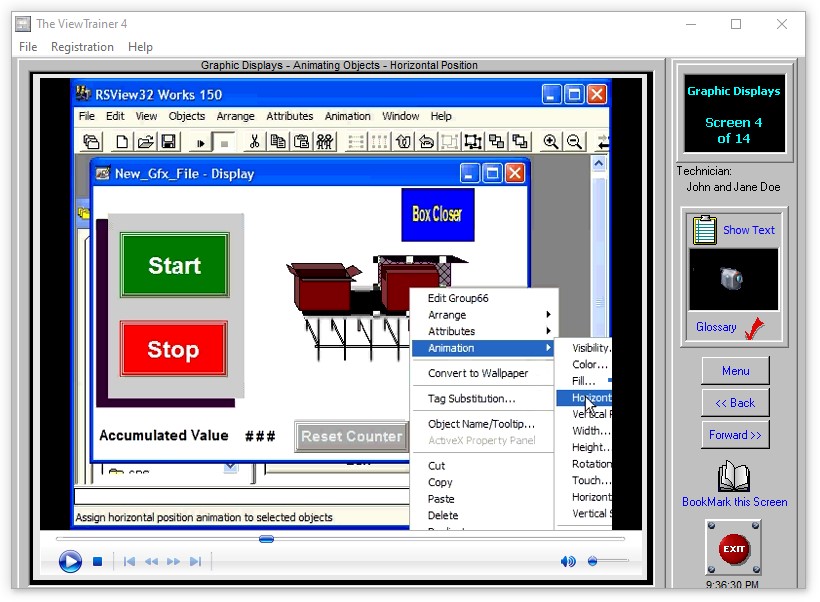Stop the video playback
Screen dimensions: 820x602
point(98,562)
